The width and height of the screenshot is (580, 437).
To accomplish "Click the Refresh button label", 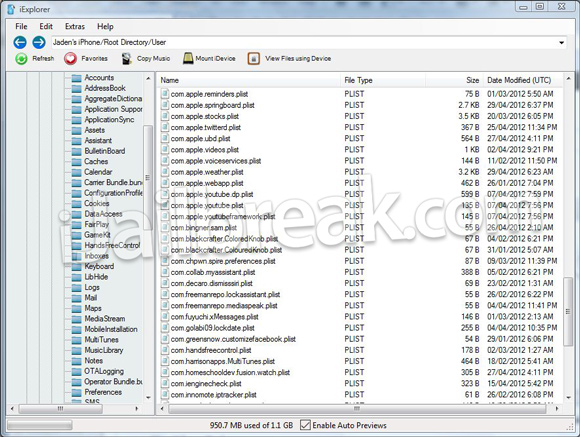I will [43, 58].
